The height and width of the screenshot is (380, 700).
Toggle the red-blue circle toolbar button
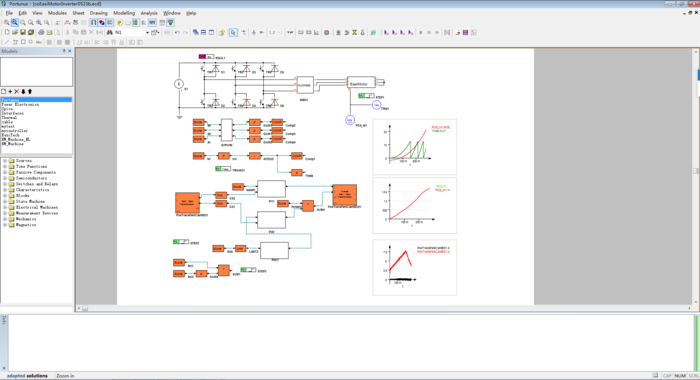[x=101, y=22]
